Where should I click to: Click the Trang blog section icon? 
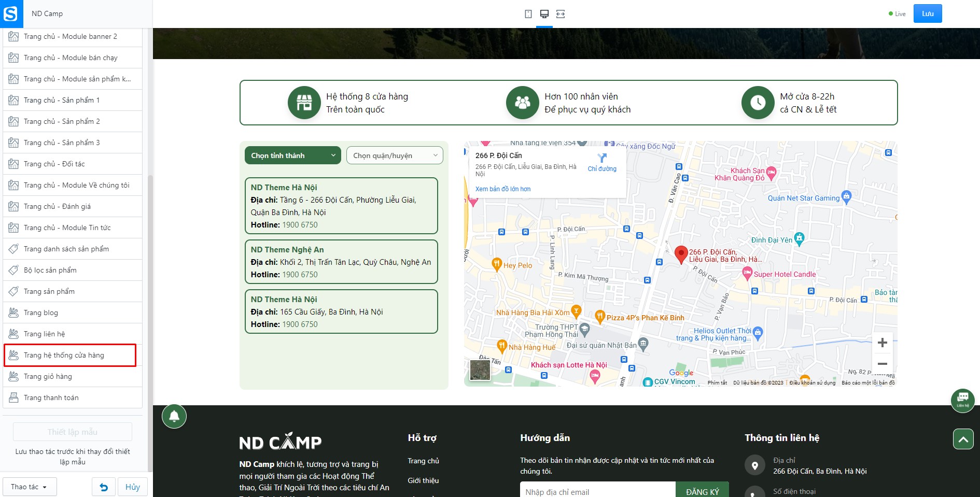click(x=14, y=313)
